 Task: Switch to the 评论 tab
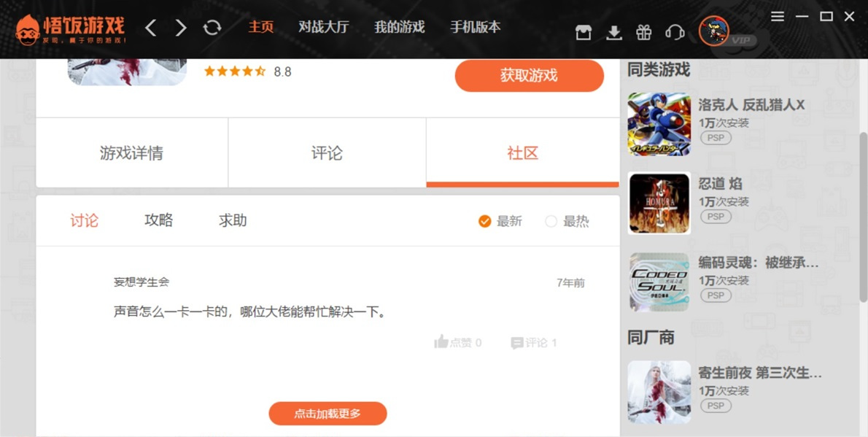point(327,153)
